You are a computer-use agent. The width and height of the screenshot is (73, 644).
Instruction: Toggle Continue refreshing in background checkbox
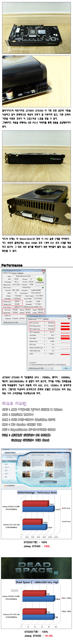pos(30,365)
